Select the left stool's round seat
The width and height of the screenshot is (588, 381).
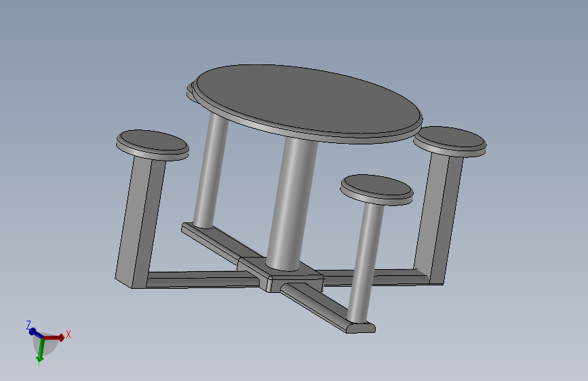click(152, 145)
